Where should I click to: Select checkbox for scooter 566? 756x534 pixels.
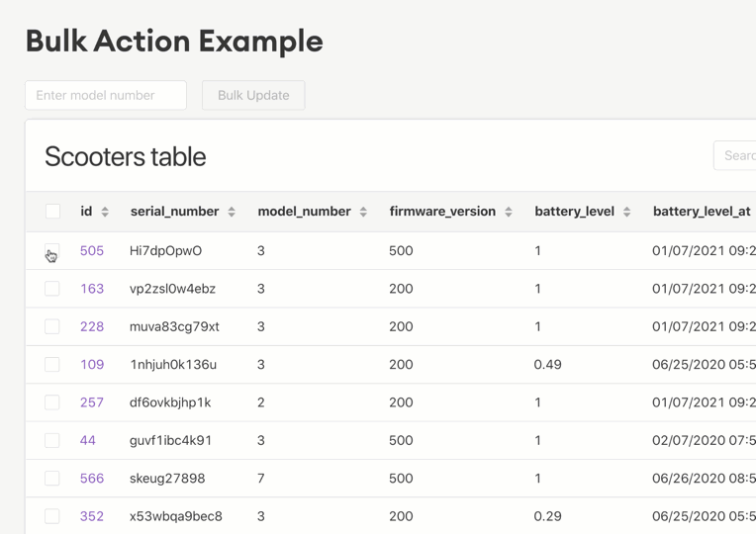[x=52, y=479]
